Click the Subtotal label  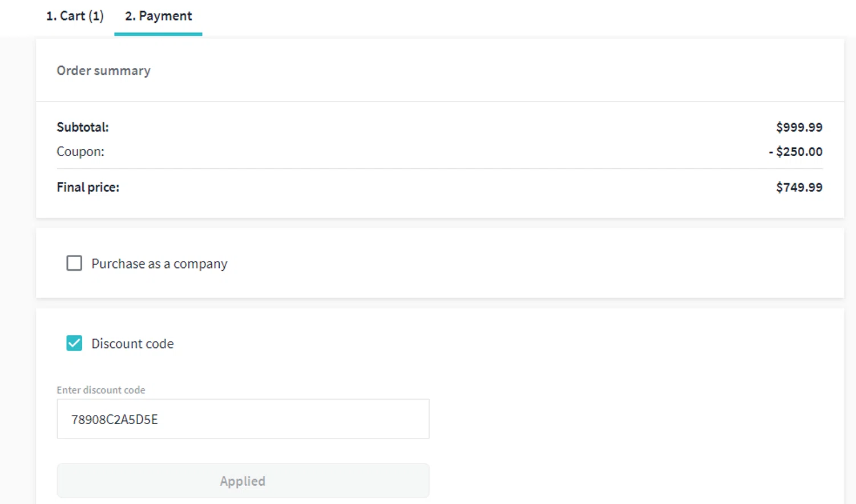tap(83, 127)
